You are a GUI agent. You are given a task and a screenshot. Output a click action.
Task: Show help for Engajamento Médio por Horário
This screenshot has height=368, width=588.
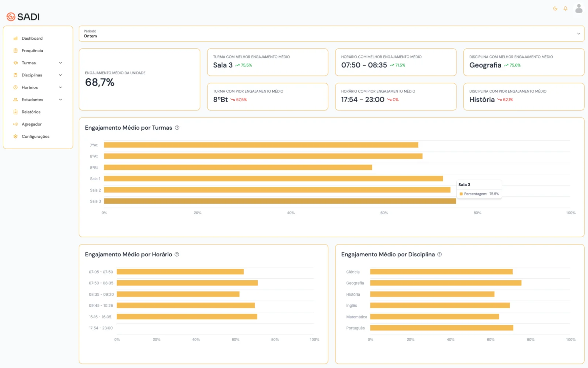177,255
